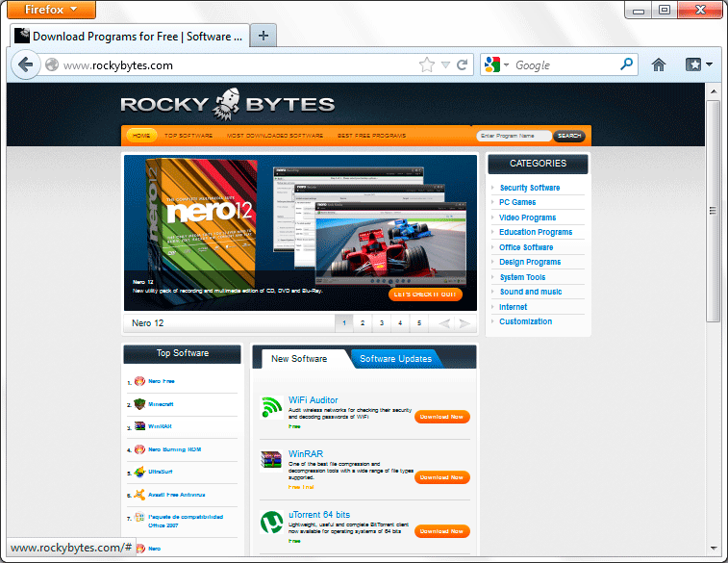Image resolution: width=728 pixels, height=563 pixels.
Task: Click the Minecraft block icon
Action: click(139, 403)
